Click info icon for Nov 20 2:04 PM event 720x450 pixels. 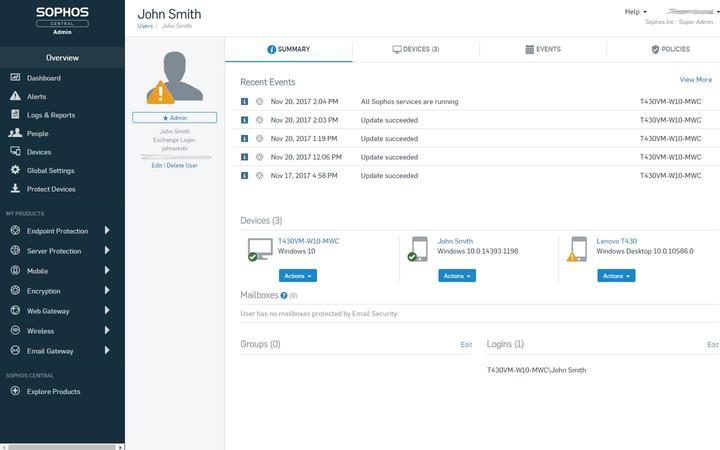pos(244,101)
